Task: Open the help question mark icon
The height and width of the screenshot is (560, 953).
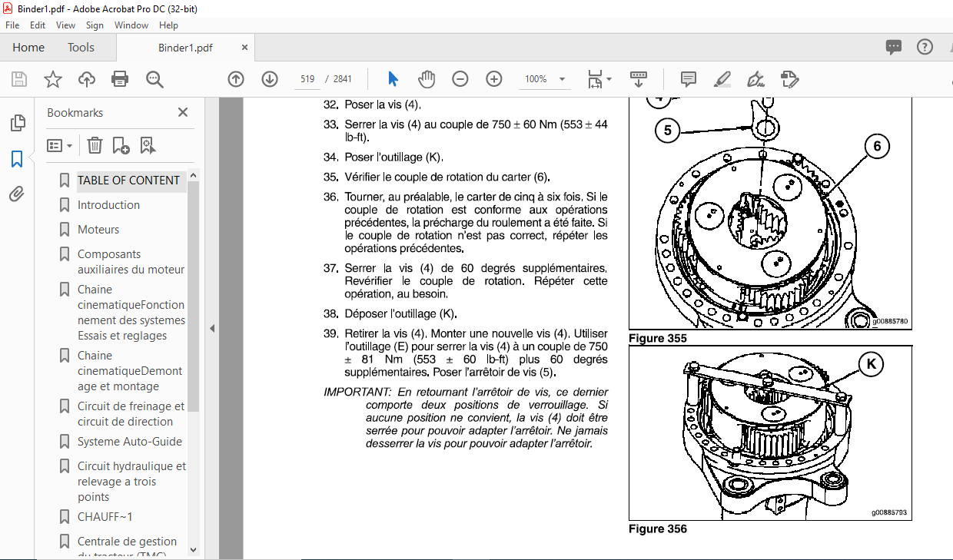Action: (925, 47)
